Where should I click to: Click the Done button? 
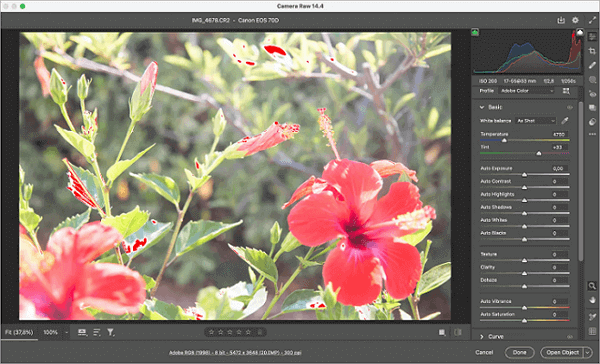coord(519,352)
